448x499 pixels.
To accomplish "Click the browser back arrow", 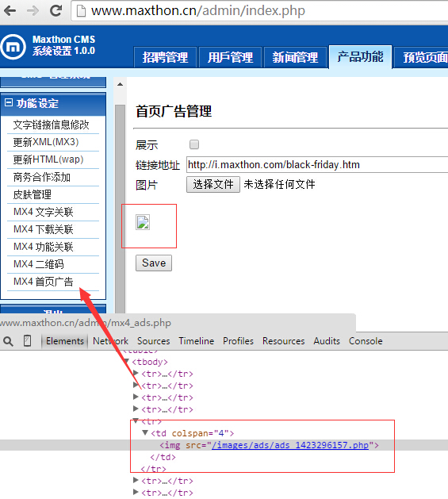I will pos(10,11).
